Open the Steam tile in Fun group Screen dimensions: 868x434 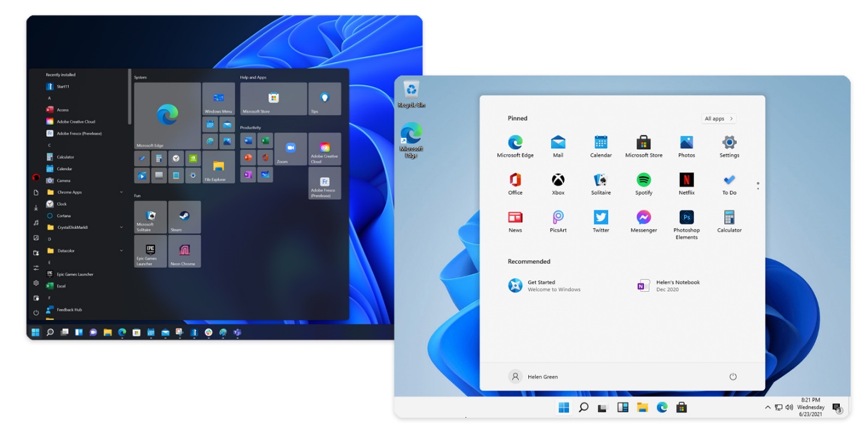pos(185,217)
